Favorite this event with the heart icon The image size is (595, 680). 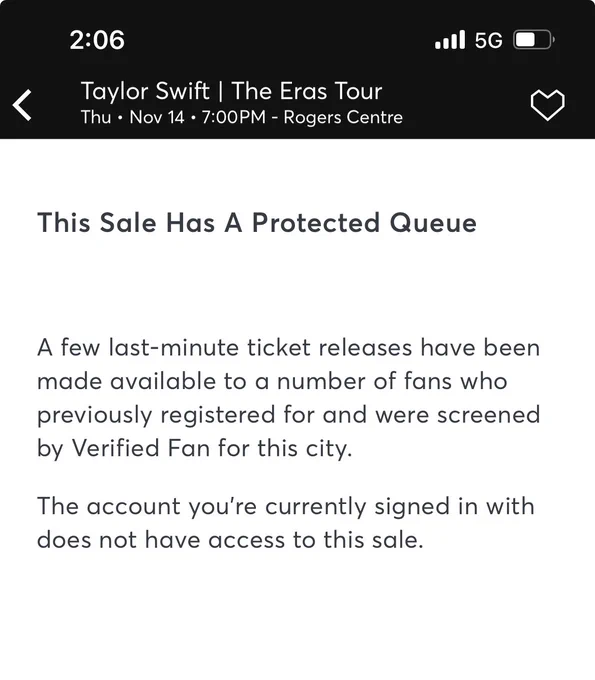pyautogui.click(x=547, y=105)
